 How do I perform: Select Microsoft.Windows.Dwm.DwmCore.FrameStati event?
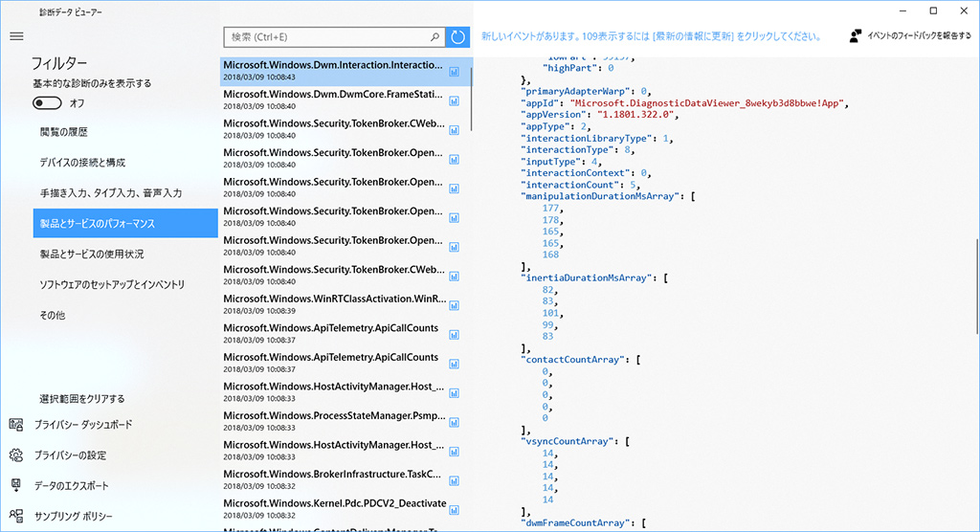(x=345, y=101)
